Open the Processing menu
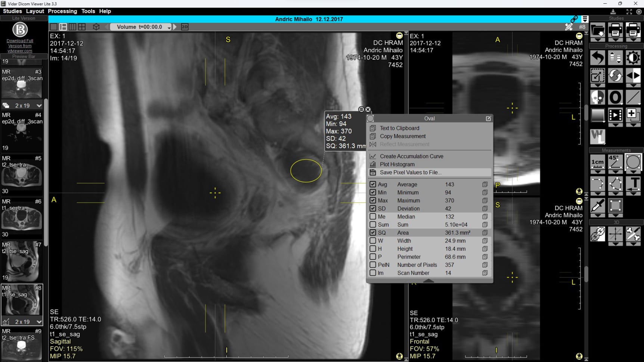Screen dimensions: 644x362 (62, 11)
